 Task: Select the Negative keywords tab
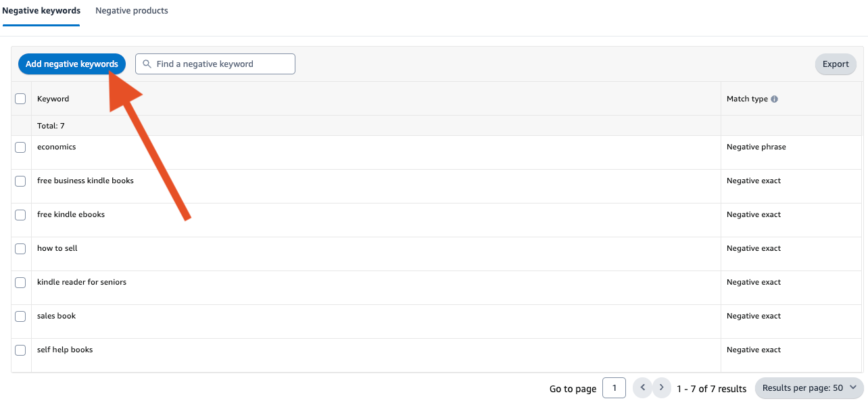[41, 11]
